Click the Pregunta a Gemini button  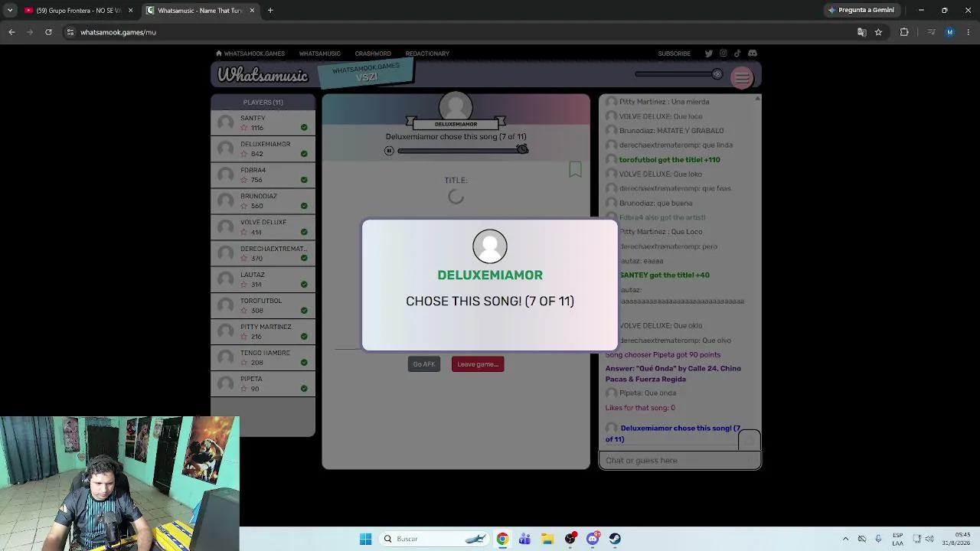[861, 10]
